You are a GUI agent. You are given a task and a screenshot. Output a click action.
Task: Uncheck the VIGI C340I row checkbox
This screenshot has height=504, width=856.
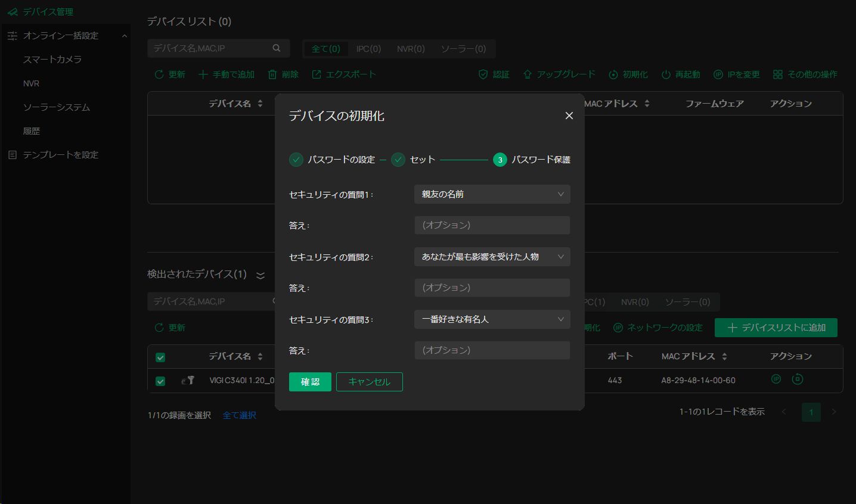coord(160,381)
